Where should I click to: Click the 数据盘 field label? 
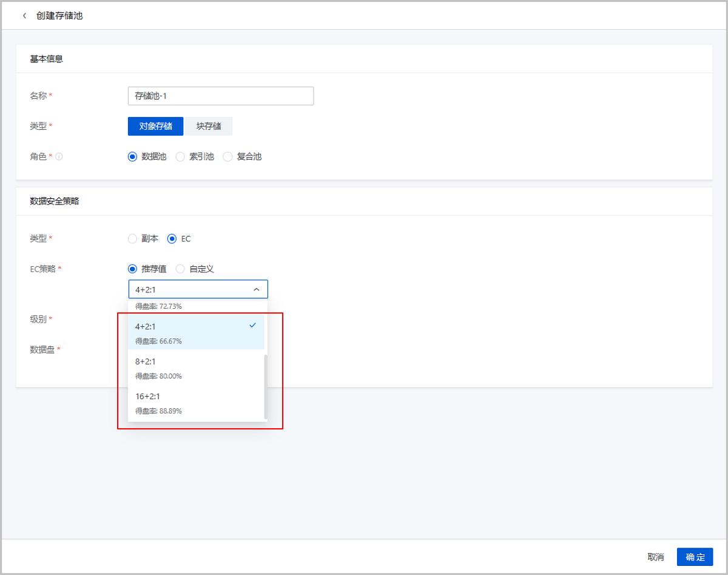pyautogui.click(x=42, y=349)
